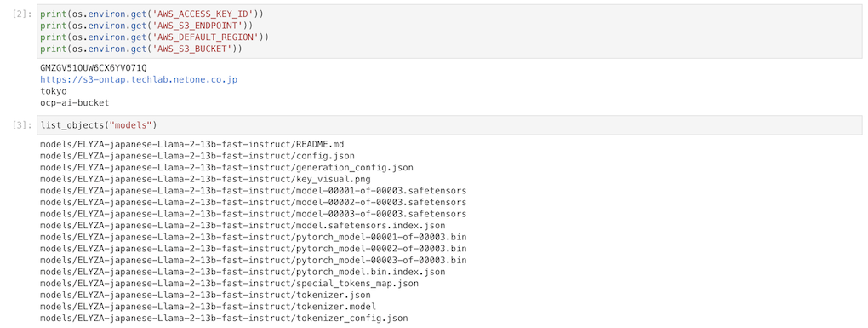The width and height of the screenshot is (868, 328).
Task: Select the access key output GMZGV51OUW6CX6YVO71Q
Action: 93,68
